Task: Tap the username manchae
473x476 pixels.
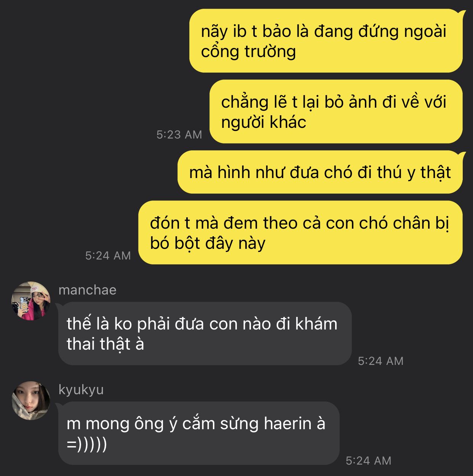Action: coord(88,290)
